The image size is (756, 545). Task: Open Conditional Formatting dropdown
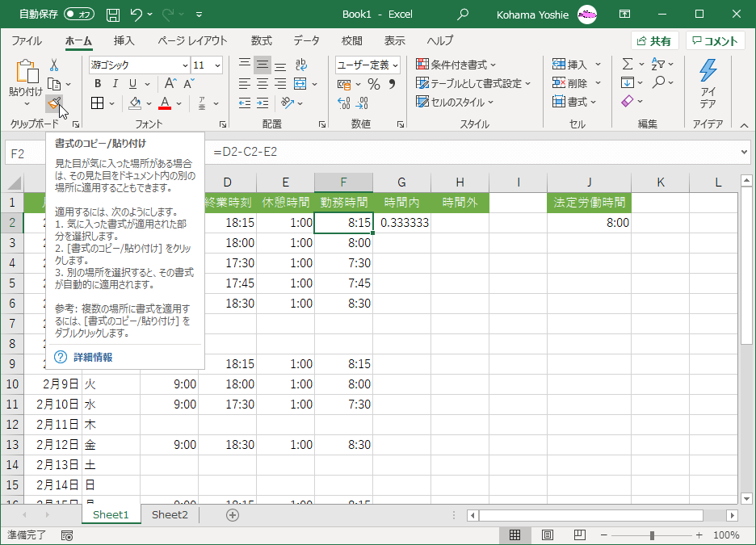456,65
